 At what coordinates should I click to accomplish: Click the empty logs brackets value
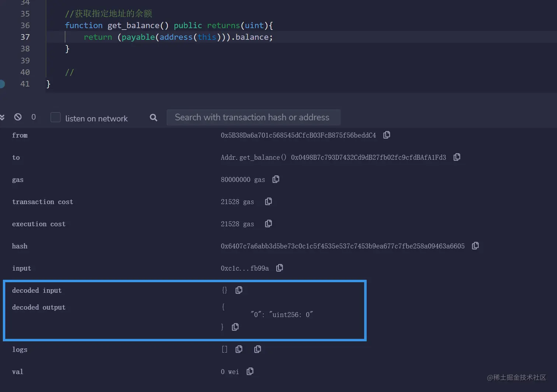[224, 349]
